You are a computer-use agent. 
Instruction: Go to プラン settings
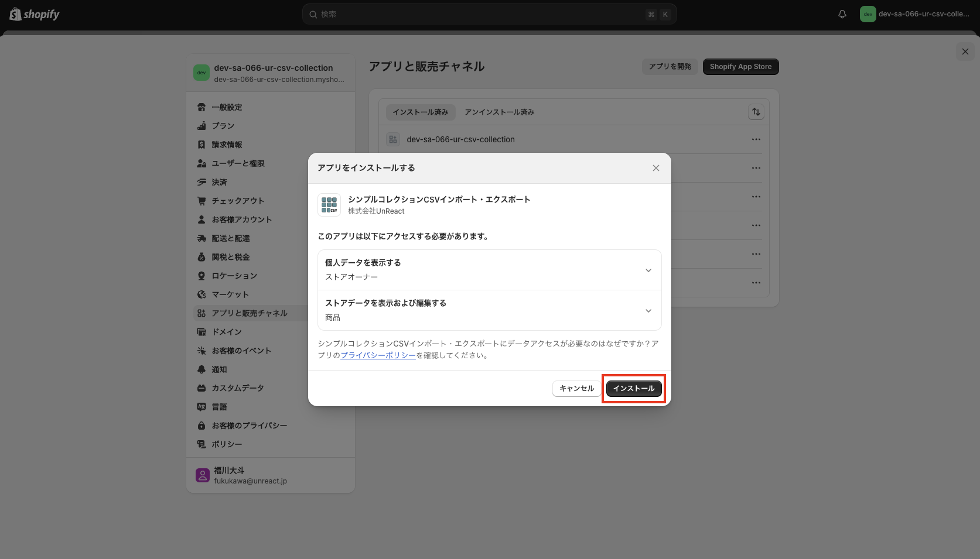271,126
